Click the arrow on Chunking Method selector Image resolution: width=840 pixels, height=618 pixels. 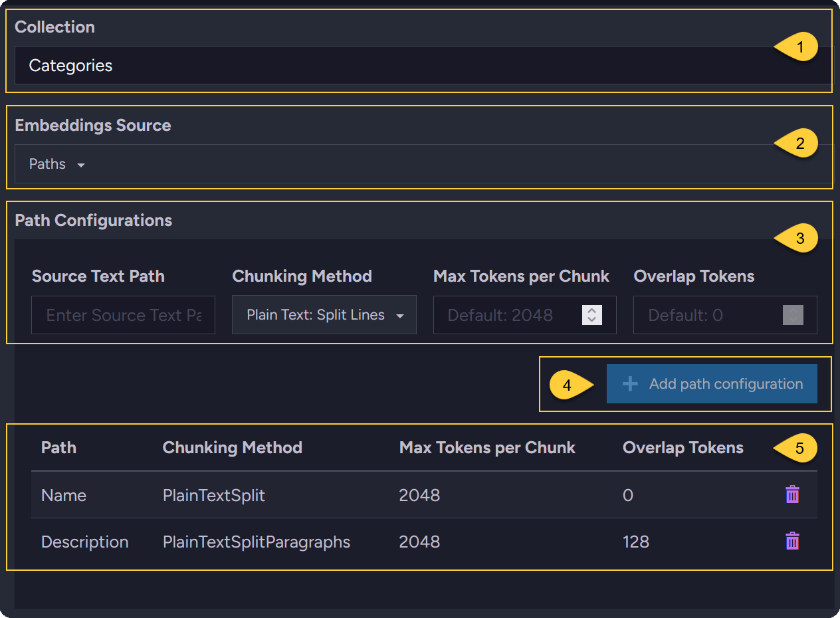[401, 315]
